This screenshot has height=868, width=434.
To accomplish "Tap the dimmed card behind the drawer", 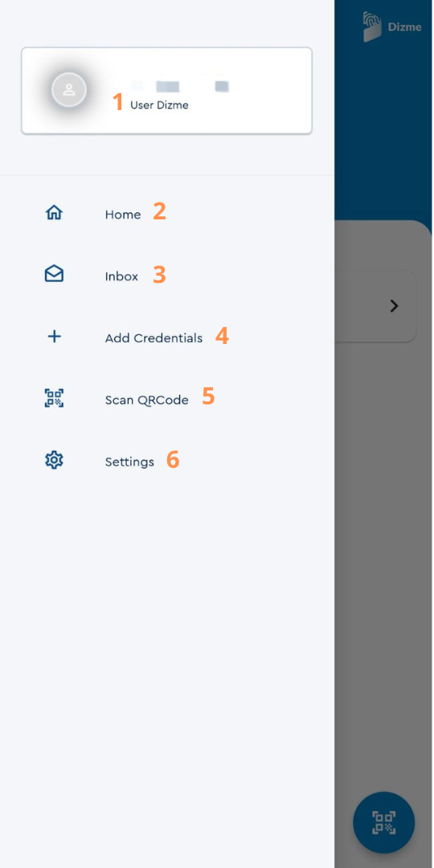I will (x=375, y=306).
